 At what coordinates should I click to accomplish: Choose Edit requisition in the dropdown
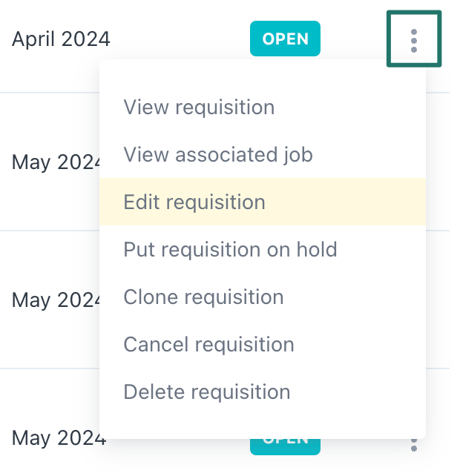point(194,202)
